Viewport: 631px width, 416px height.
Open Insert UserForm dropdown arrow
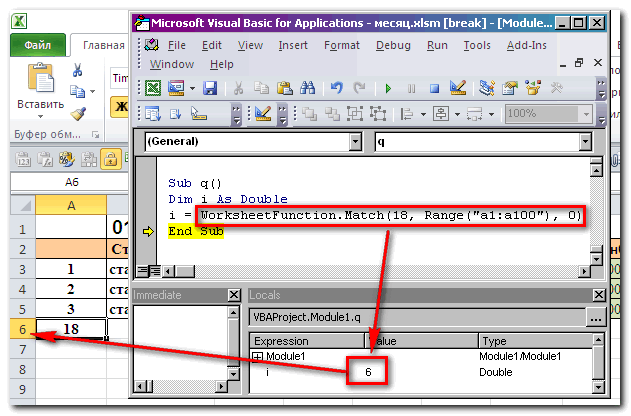[x=192, y=88]
